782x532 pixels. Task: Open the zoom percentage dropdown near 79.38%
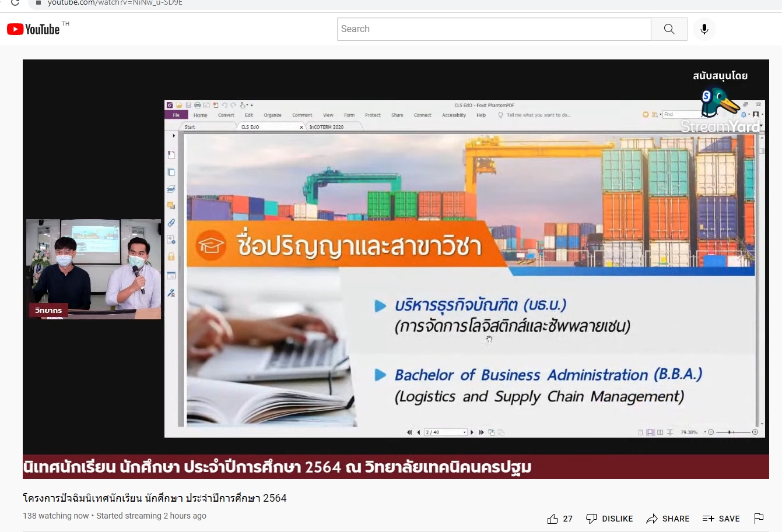point(704,432)
